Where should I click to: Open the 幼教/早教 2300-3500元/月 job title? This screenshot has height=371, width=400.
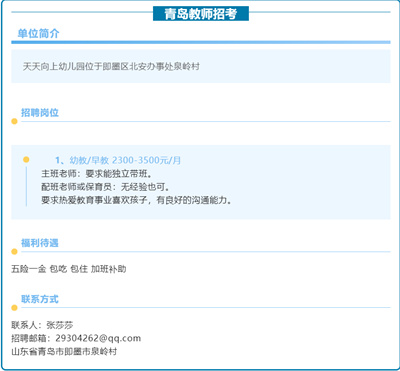[x=118, y=160]
